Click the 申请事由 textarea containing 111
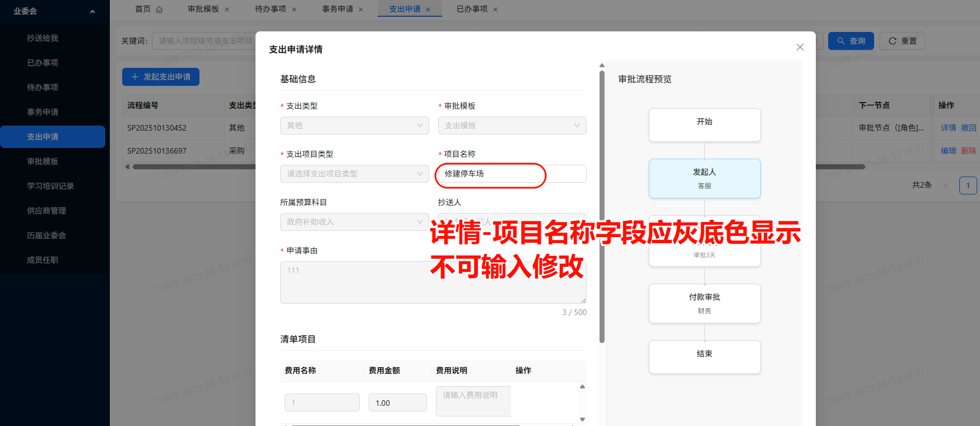This screenshot has height=426, width=980. point(433,283)
